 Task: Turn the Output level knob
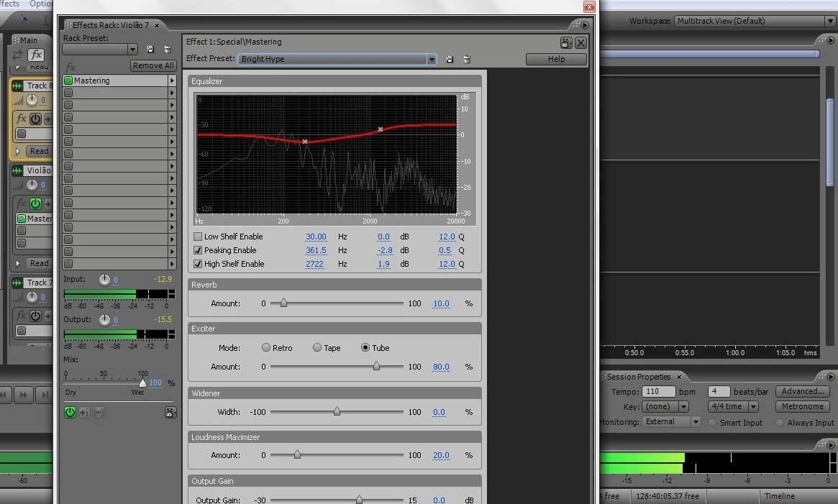click(104, 320)
